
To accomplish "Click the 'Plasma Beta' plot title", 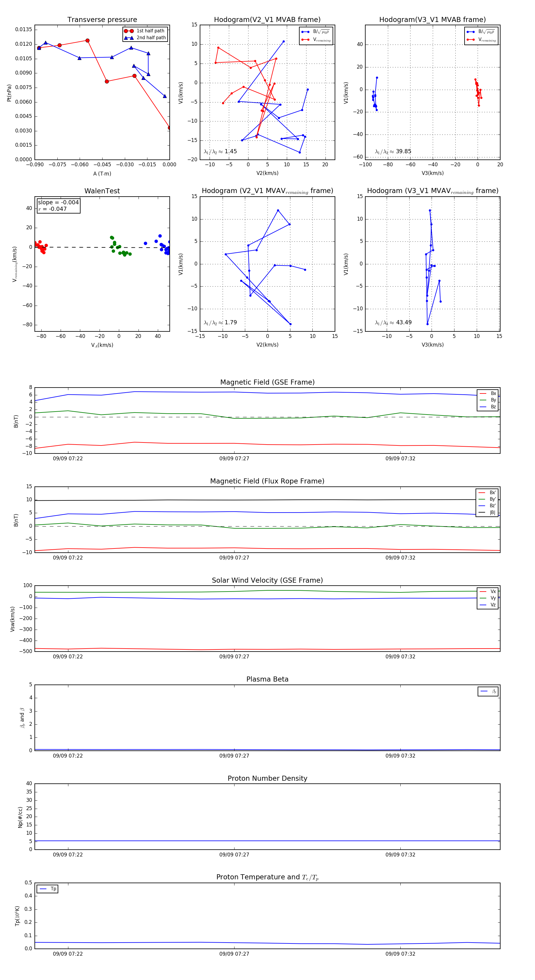I will click(267, 679).
